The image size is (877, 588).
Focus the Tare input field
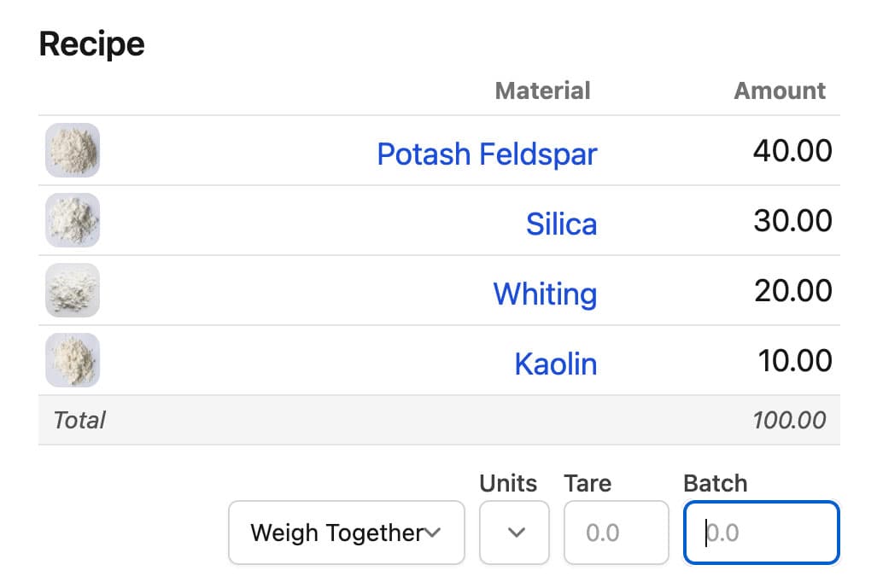click(617, 533)
